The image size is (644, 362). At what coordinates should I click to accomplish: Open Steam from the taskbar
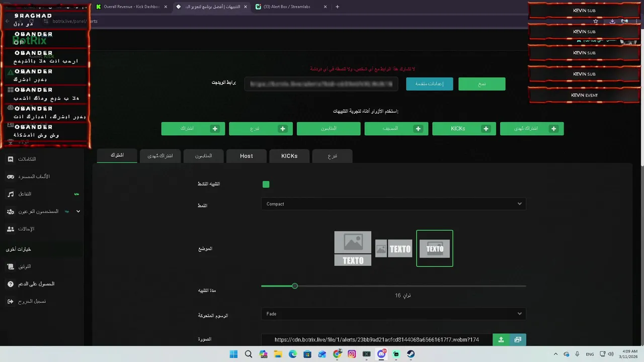click(x=411, y=354)
